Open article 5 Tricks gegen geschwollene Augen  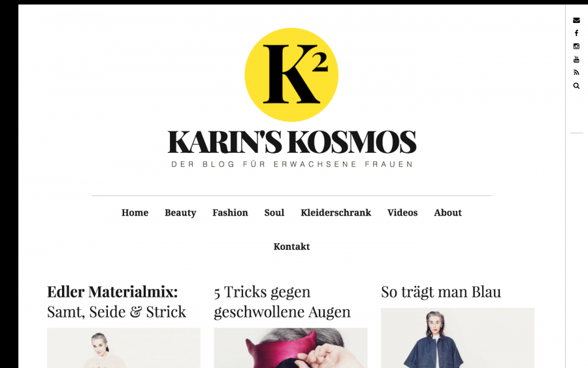282,301
